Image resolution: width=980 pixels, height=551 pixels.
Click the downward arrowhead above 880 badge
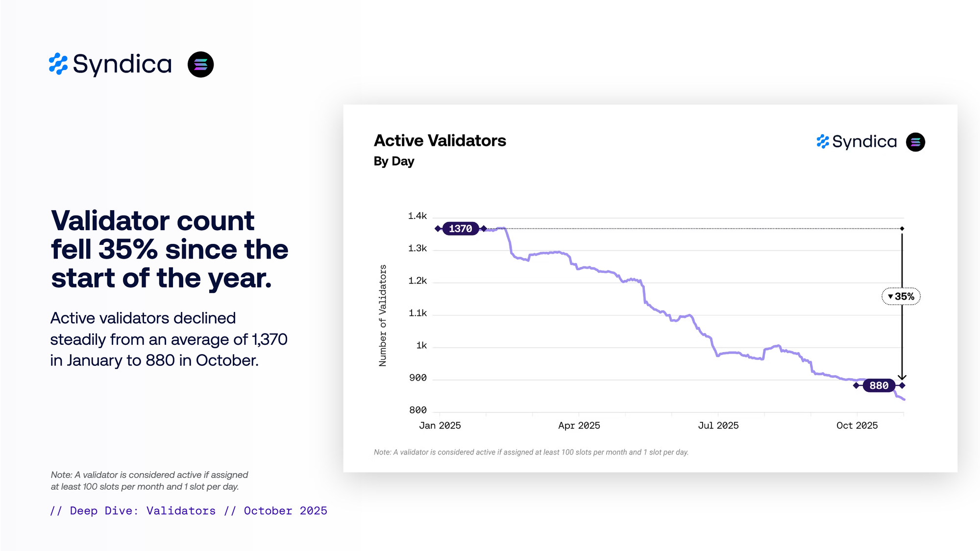tap(902, 377)
